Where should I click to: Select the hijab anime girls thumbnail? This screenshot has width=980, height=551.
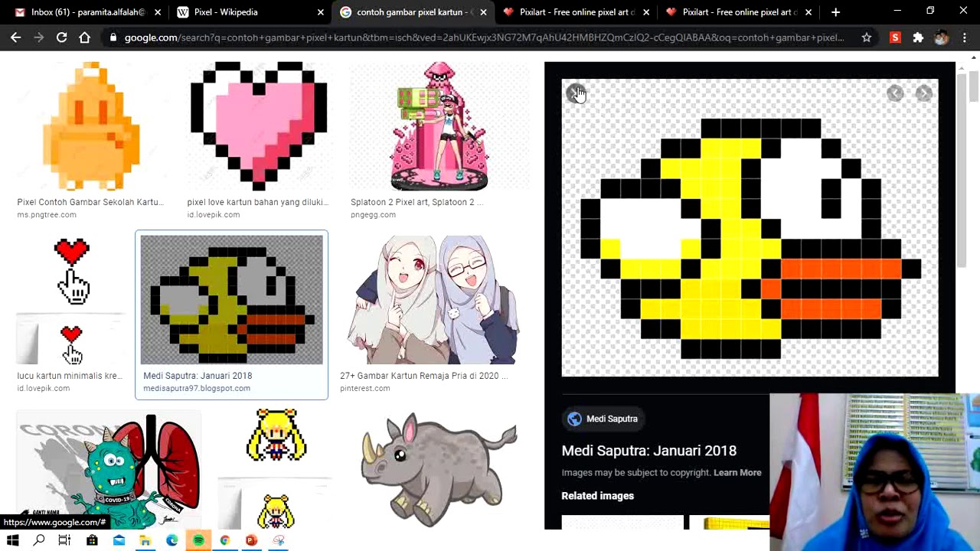(434, 299)
